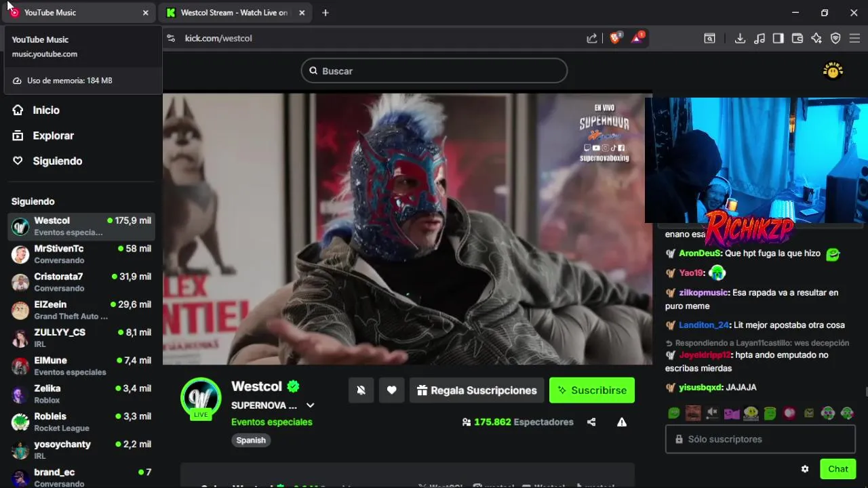The image size is (868, 488).
Task: Toggle follow heart button for Westcol
Action: coord(391,390)
